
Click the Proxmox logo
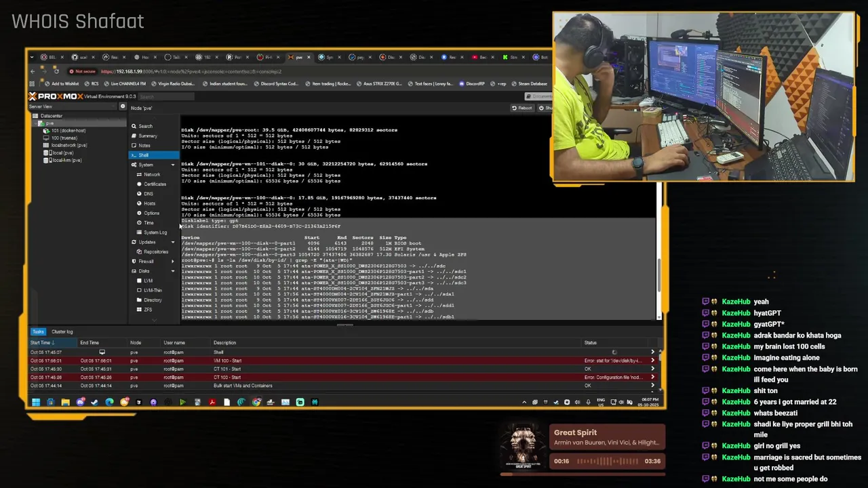tap(56, 96)
